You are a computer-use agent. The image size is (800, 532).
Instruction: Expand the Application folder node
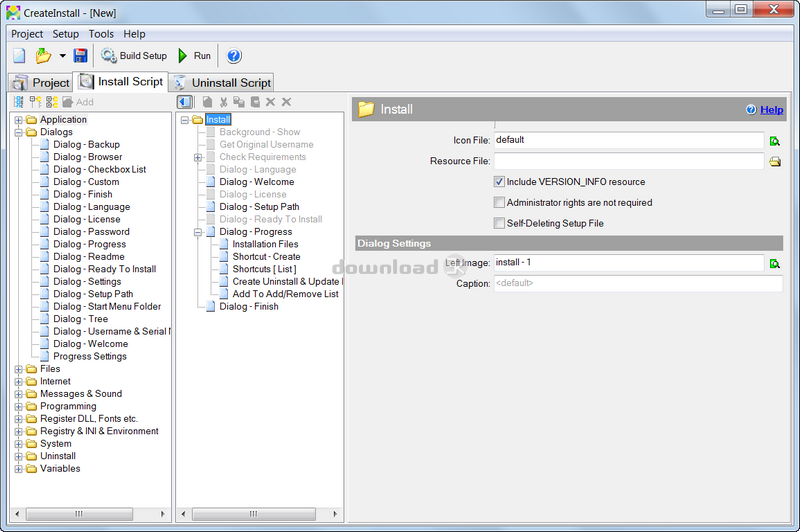tap(18, 120)
